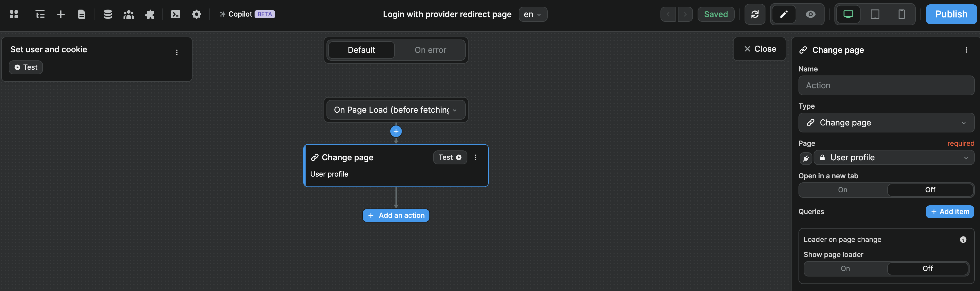The height and width of the screenshot is (291, 980).
Task: Turn On 'Open in a new tab'
Action: [842, 190]
